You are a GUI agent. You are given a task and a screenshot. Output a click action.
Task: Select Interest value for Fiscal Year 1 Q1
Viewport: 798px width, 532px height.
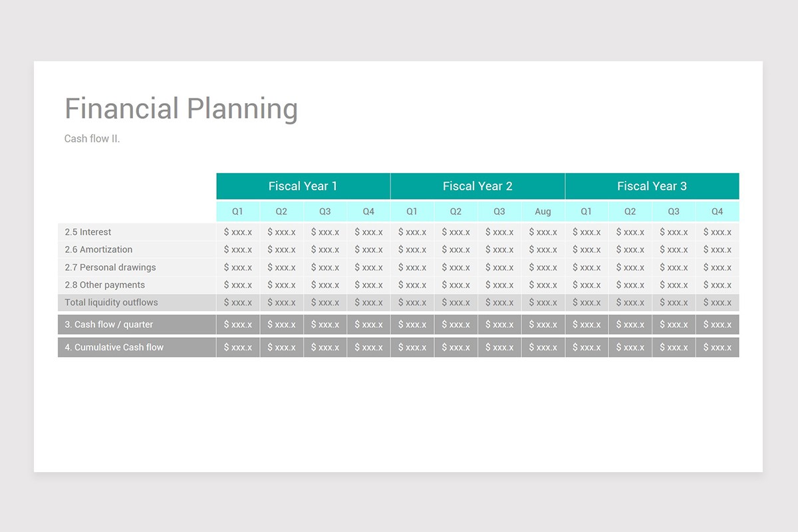tap(238, 232)
